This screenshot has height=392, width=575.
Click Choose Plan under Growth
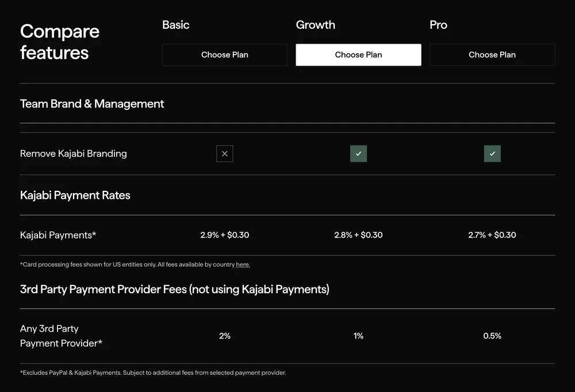point(358,55)
